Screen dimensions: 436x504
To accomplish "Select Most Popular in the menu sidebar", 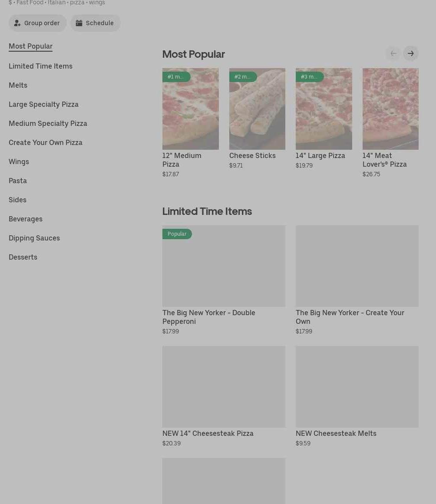I will [x=30, y=46].
